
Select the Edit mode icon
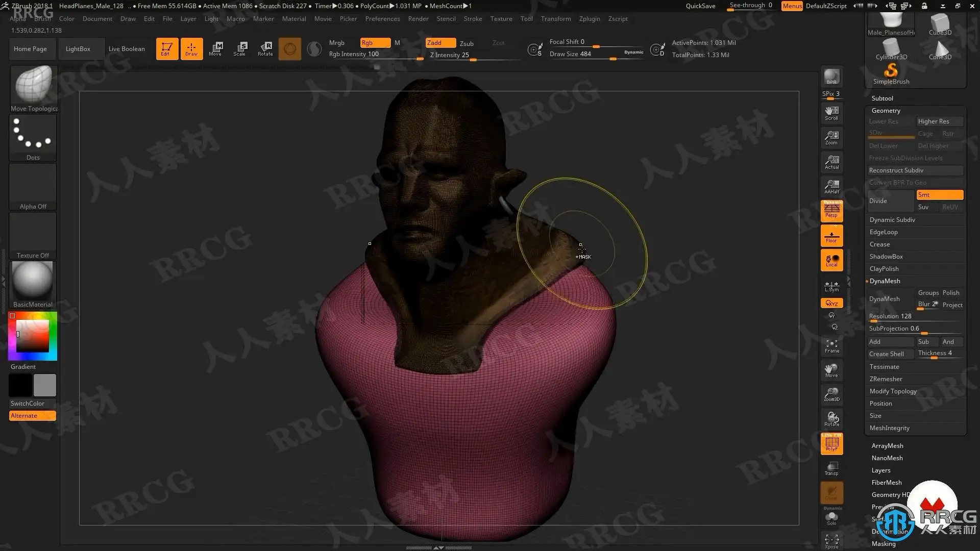[x=167, y=49]
